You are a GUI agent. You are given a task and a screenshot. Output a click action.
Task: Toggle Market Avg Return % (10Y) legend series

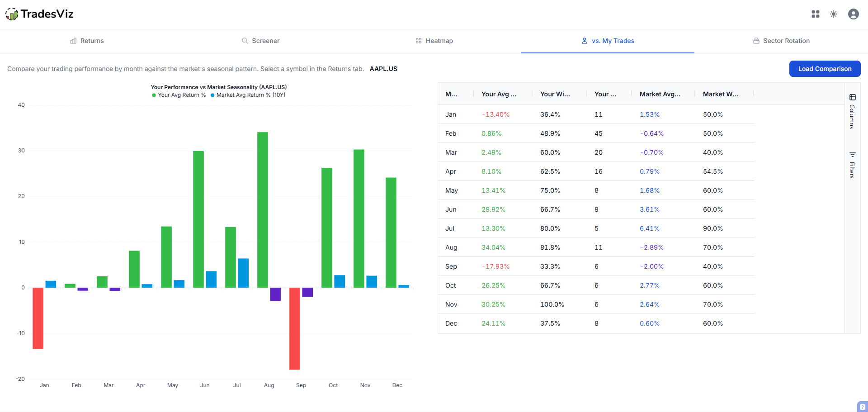click(x=248, y=95)
